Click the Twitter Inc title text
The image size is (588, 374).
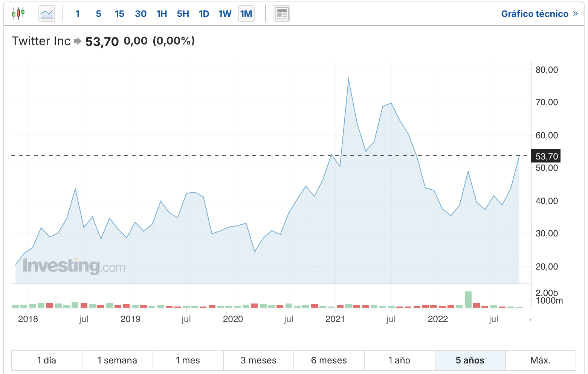coord(41,41)
